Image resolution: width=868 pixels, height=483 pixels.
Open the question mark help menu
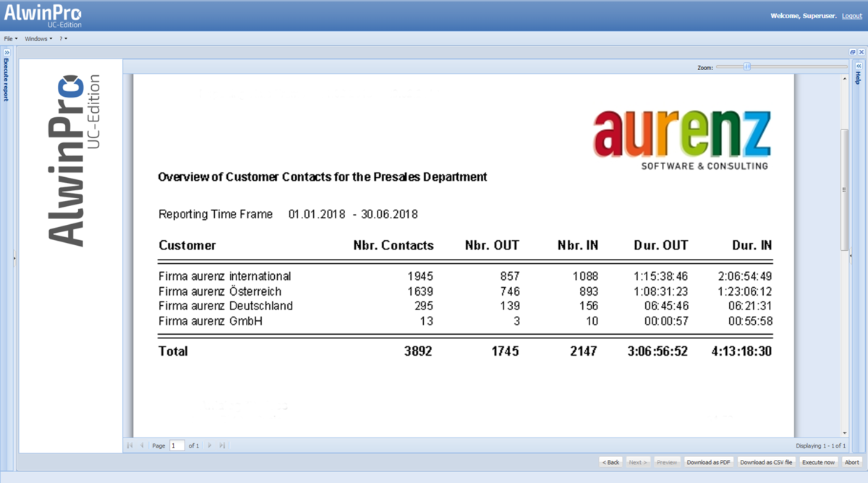click(64, 38)
